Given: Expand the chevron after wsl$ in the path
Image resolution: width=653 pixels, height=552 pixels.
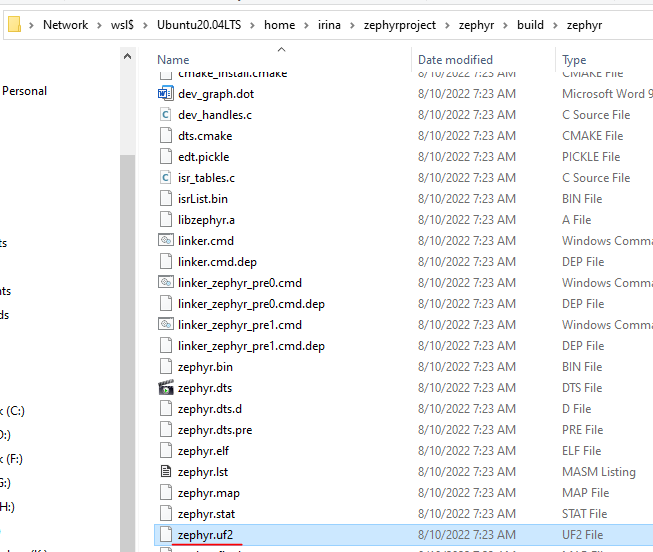Looking at the screenshot, I should pos(145,25).
